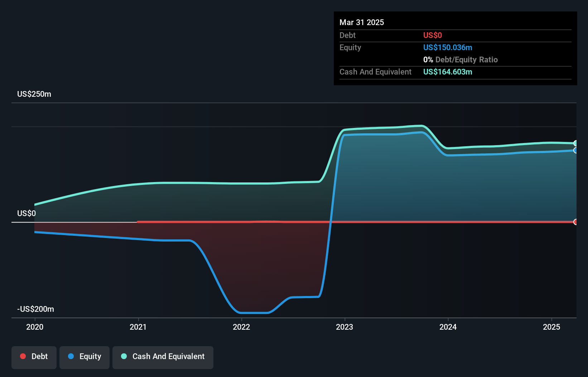Click the red Debt legend dot
Screen dimensions: 588x377
point(23,356)
